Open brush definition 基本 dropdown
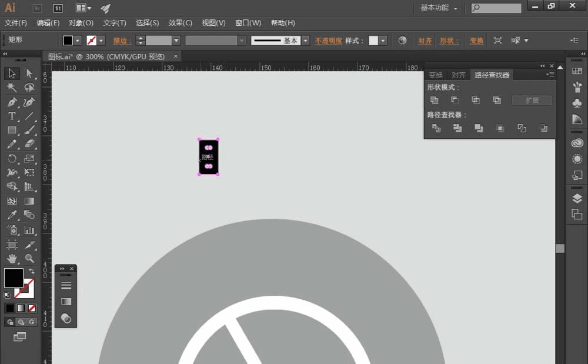The height and width of the screenshot is (364, 588). [306, 41]
